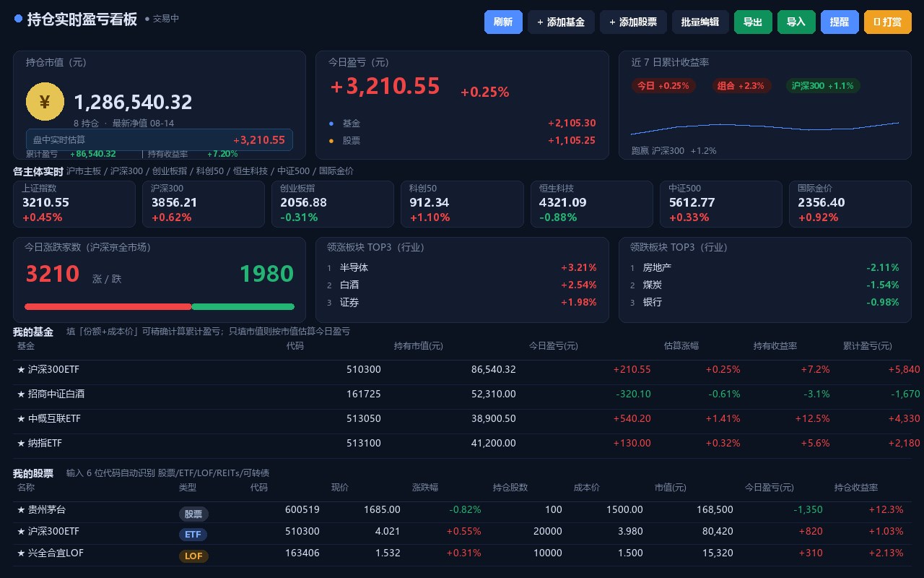Click the 刷新 refresh button
Image resolution: width=924 pixels, height=578 pixels.
[503, 22]
